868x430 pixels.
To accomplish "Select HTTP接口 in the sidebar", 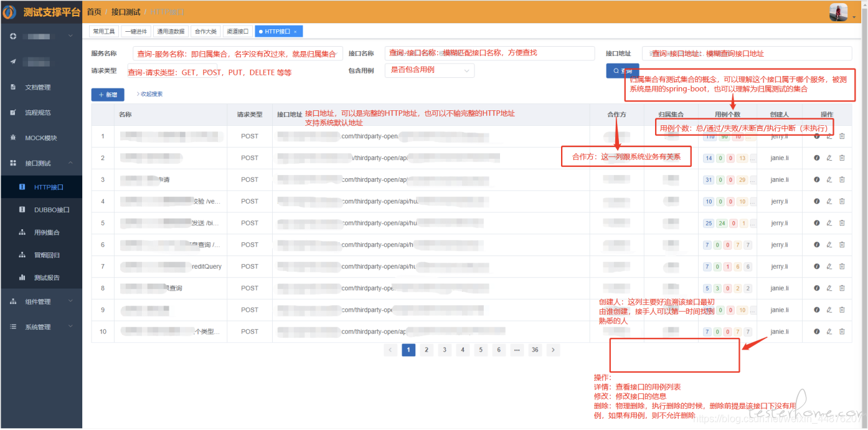I will point(41,187).
